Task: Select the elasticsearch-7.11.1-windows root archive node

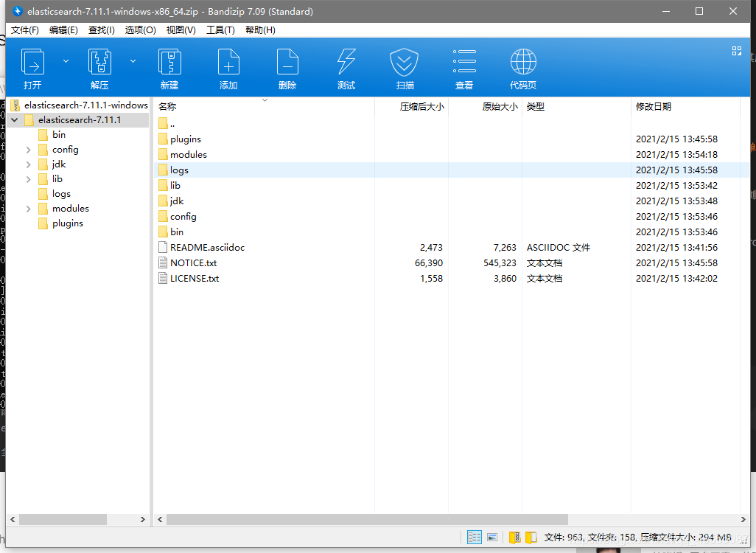Action: click(79, 105)
